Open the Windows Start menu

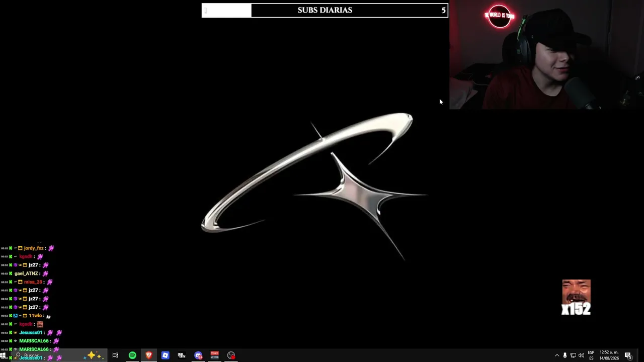(3, 355)
